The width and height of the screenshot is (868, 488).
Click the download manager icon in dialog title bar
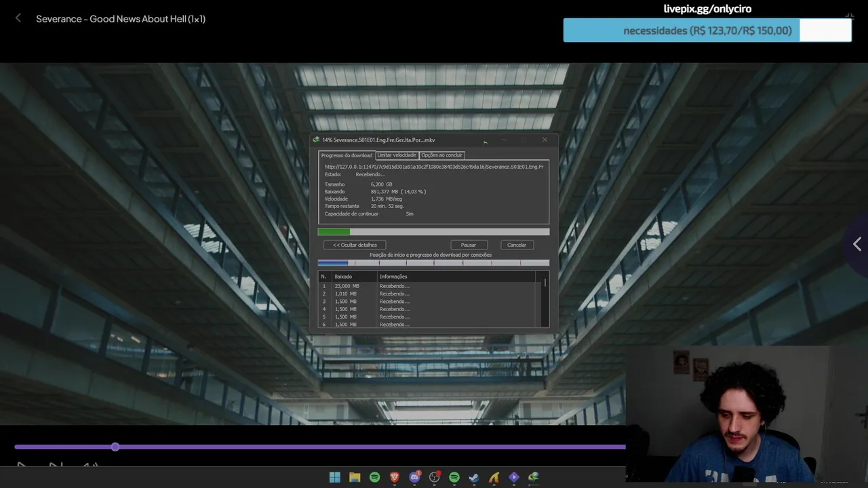click(316, 140)
